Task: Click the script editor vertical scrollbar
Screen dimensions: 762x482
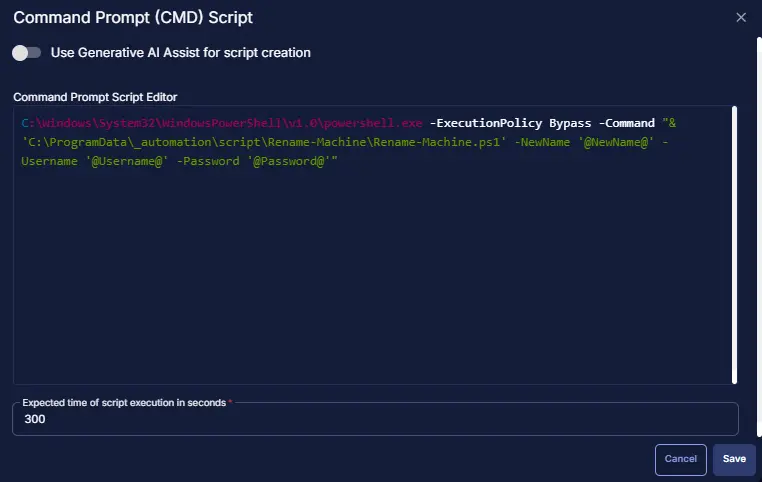Action: (x=734, y=245)
